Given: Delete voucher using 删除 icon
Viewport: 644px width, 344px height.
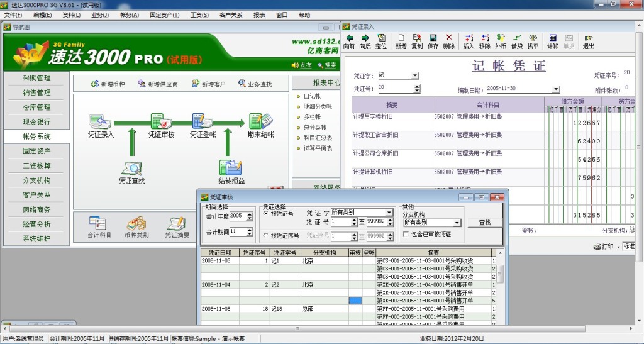Looking at the screenshot, I should [x=449, y=42].
